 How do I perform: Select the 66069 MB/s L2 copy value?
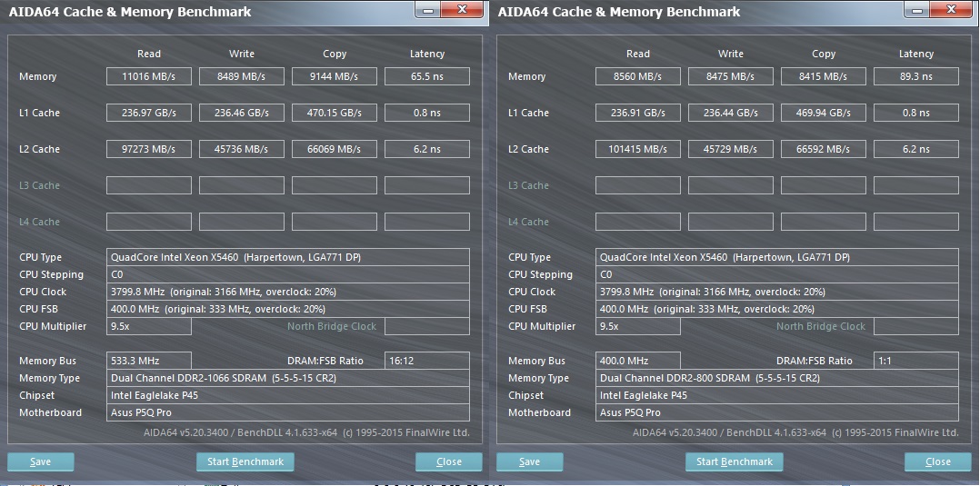coord(335,149)
